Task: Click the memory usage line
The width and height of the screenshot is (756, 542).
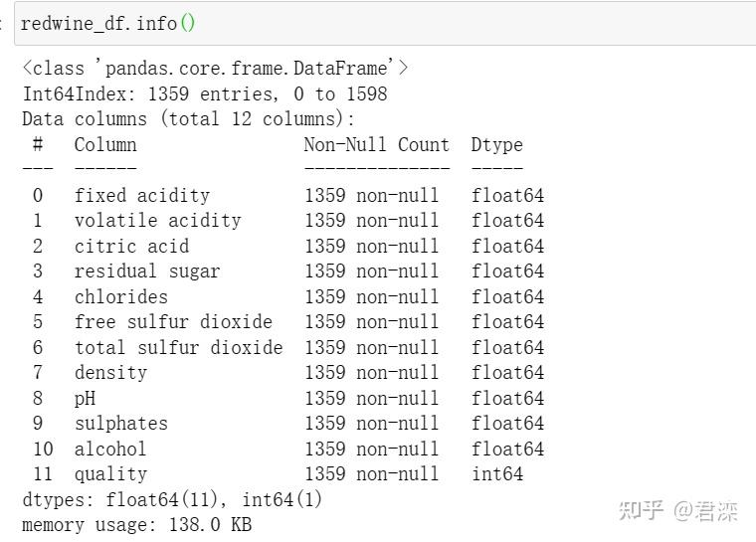Action: tap(137, 524)
